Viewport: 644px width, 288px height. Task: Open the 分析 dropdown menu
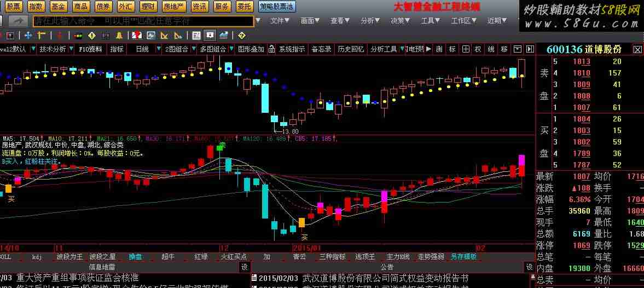370,21
